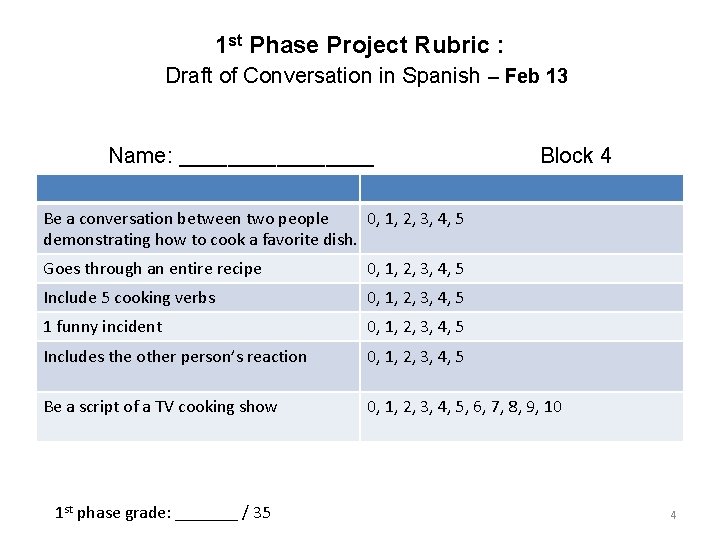Click score options for funny incident row
Screen dimensions: 720x540
click(415, 326)
